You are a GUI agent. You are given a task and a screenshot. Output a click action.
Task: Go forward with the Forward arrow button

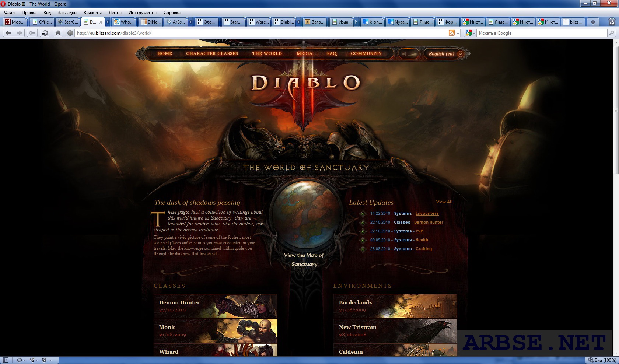coord(20,33)
